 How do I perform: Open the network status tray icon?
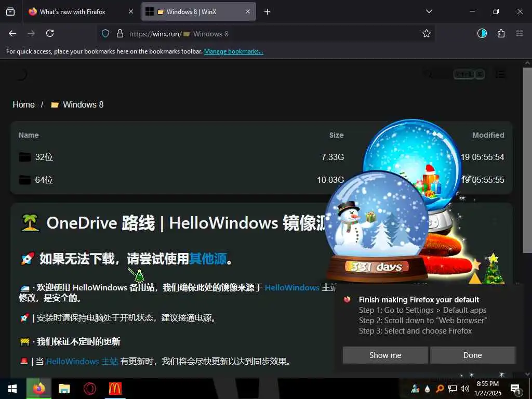(x=453, y=389)
